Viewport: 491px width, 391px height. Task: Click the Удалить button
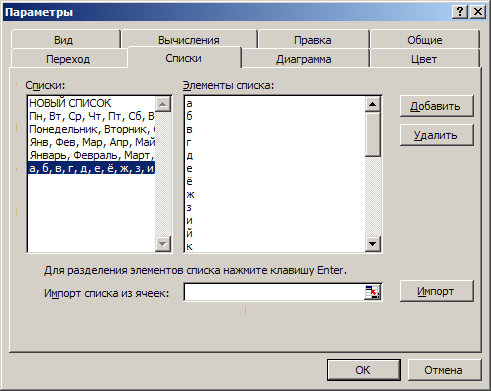pyautogui.click(x=436, y=135)
